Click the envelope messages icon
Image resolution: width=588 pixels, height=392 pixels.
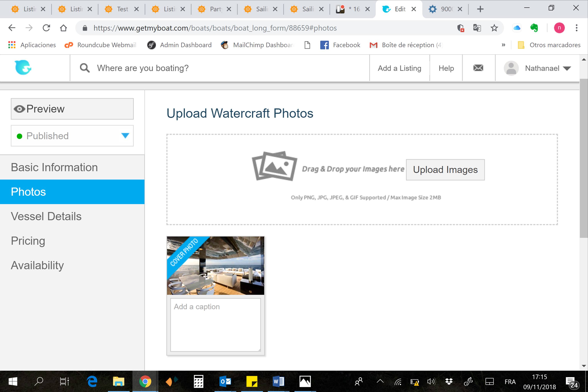[x=478, y=68]
